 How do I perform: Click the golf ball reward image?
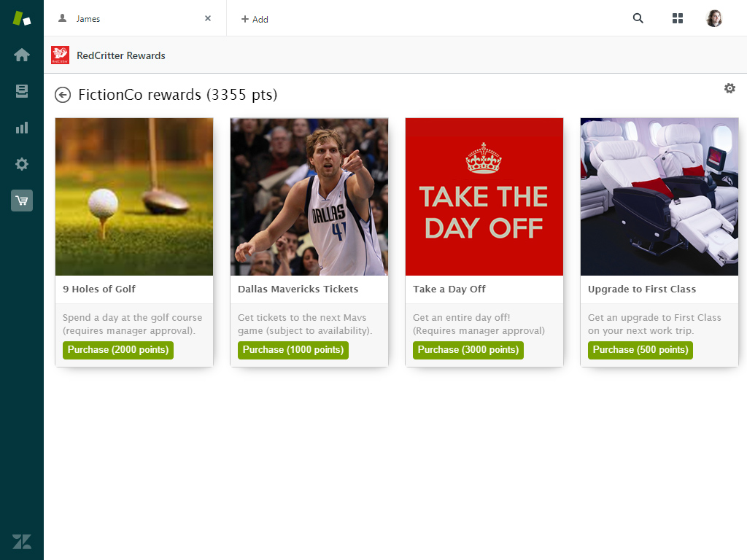click(134, 197)
